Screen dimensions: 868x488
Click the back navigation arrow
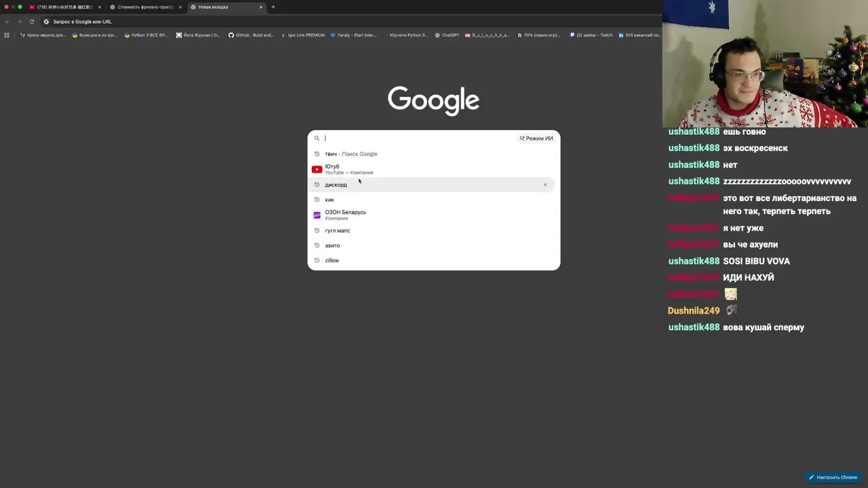(x=7, y=22)
